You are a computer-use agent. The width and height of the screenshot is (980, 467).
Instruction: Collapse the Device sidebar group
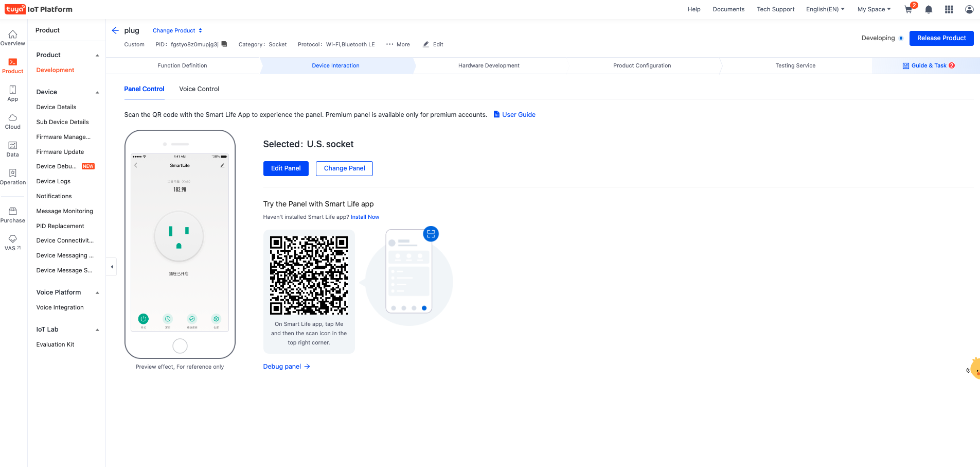coord(97,93)
